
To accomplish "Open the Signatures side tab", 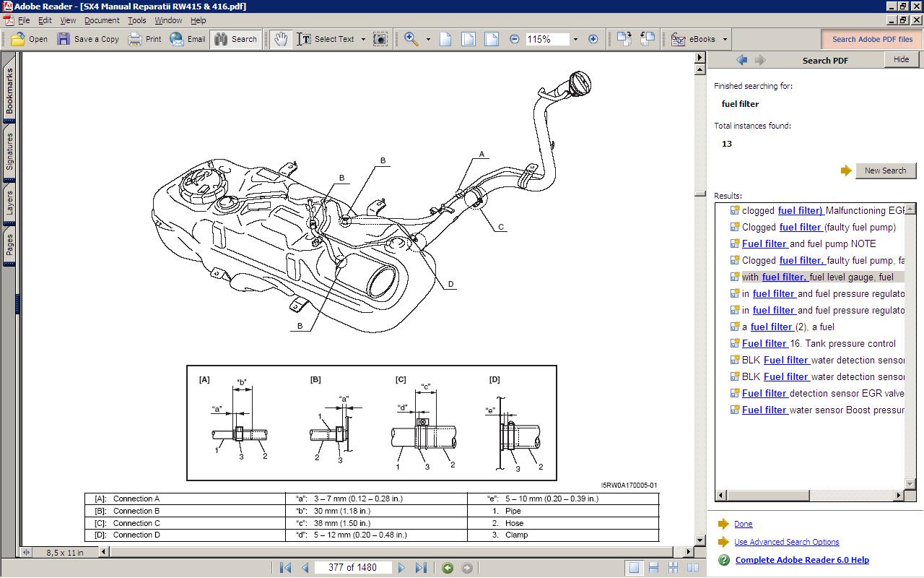I will tap(9, 151).
